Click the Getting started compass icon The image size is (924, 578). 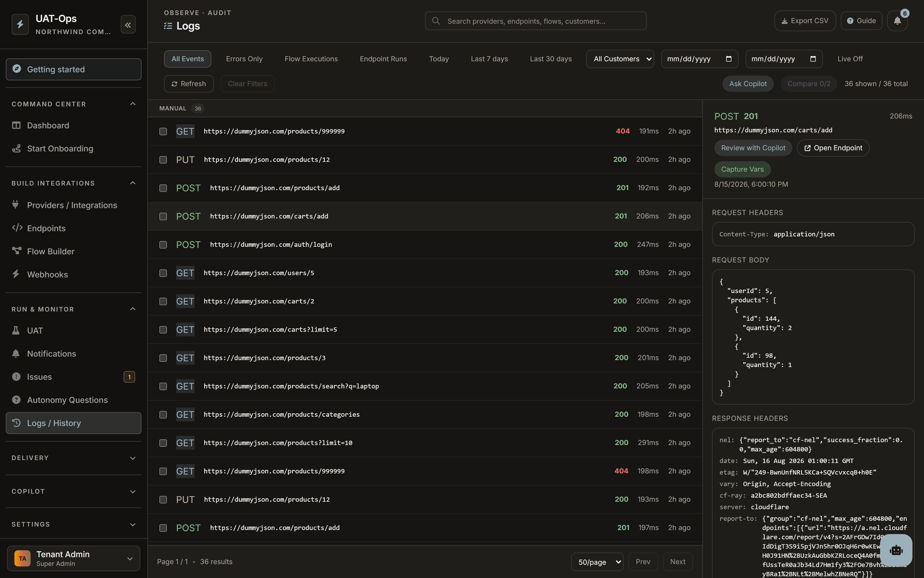coord(16,69)
